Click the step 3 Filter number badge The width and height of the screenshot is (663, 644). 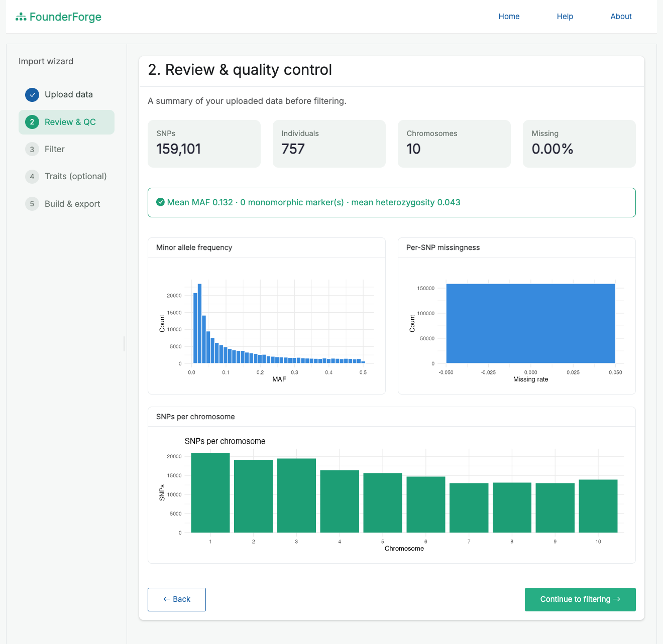(x=32, y=149)
